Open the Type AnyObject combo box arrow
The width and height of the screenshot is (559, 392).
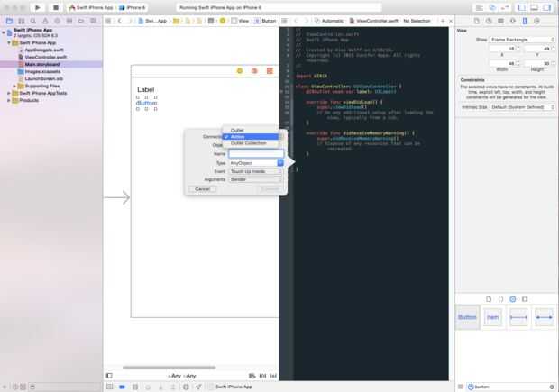click(280, 162)
